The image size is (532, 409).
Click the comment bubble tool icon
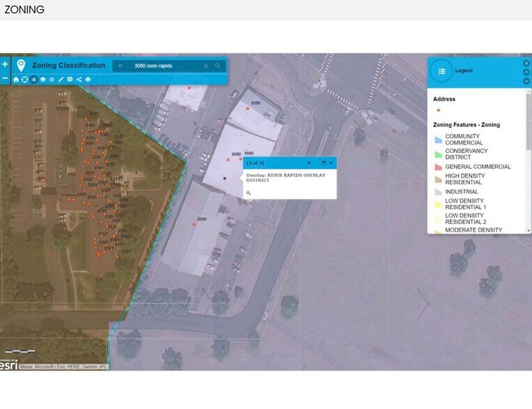[70, 79]
